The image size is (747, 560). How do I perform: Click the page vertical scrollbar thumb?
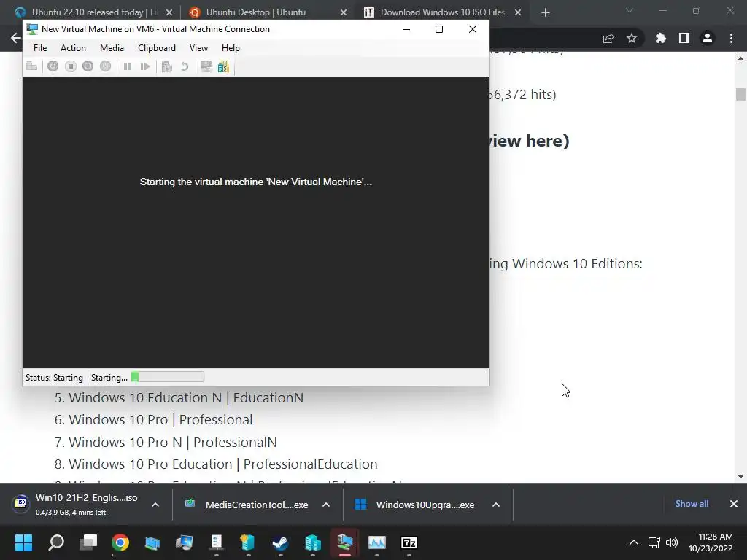(740, 94)
